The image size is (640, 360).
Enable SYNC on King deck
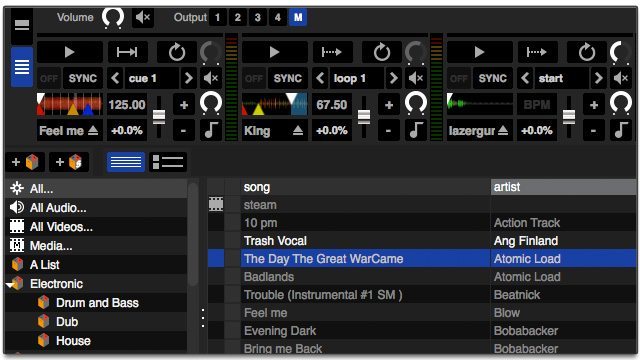[x=288, y=78]
